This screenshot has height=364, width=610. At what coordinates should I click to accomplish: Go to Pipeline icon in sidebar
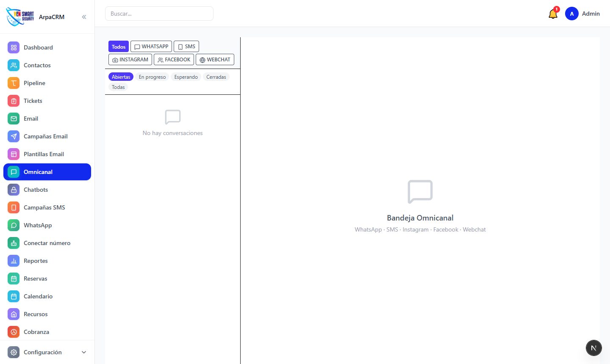pyautogui.click(x=14, y=83)
